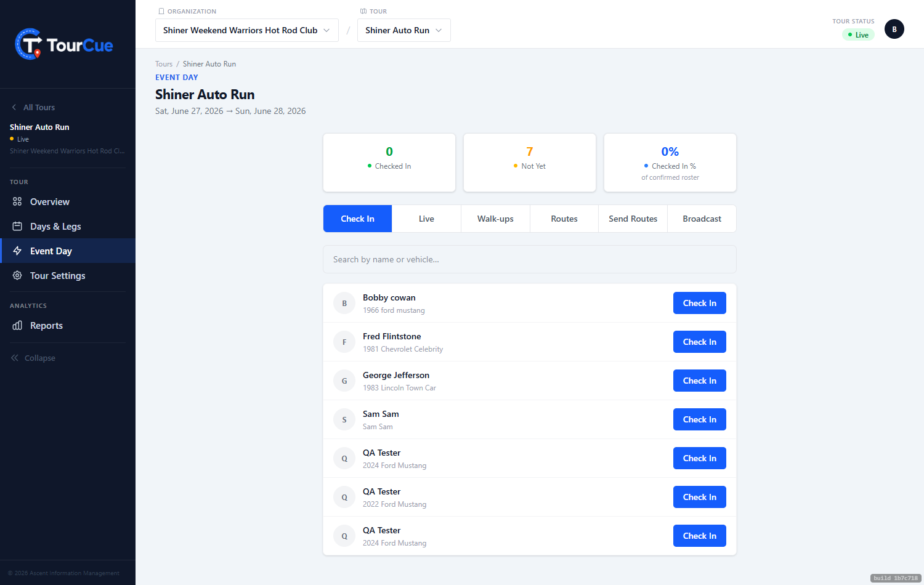Check in Bobby cowan
This screenshot has height=585, width=924.
699,303
